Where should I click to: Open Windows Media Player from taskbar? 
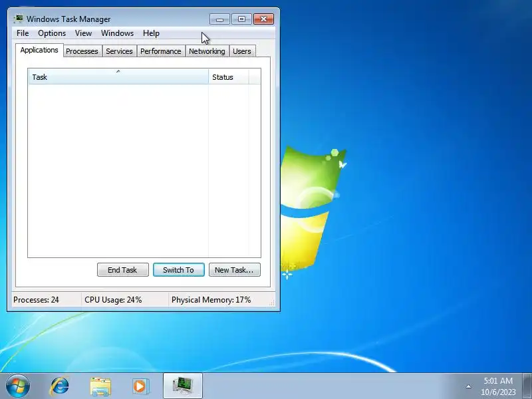coord(140,386)
